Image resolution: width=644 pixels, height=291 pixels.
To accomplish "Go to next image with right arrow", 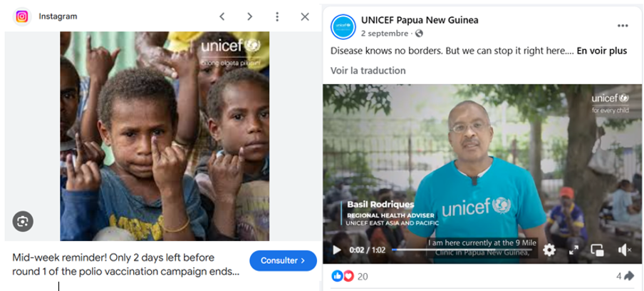I will point(250,16).
